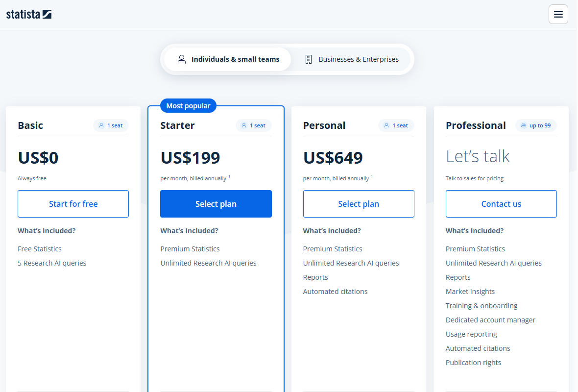Click the US$649 price
Image resolution: width=578 pixels, height=392 pixels.
coord(333,158)
